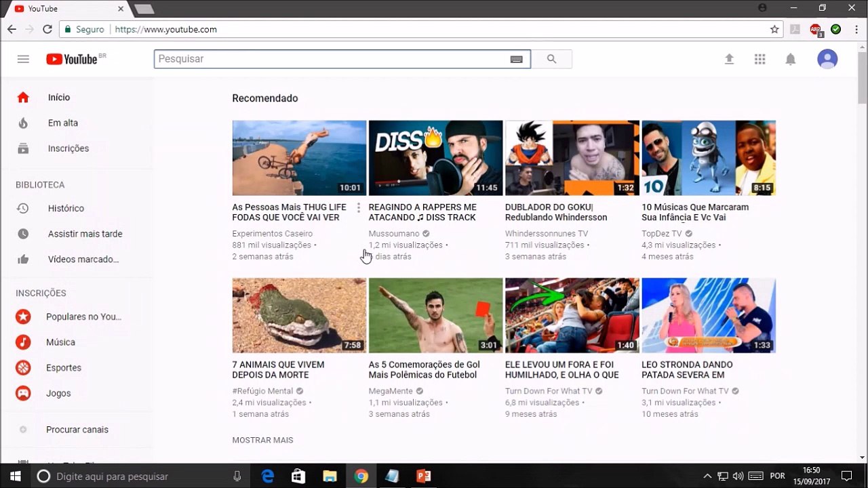This screenshot has width=868, height=488.
Task: Open the account avatar menu
Action: [827, 59]
